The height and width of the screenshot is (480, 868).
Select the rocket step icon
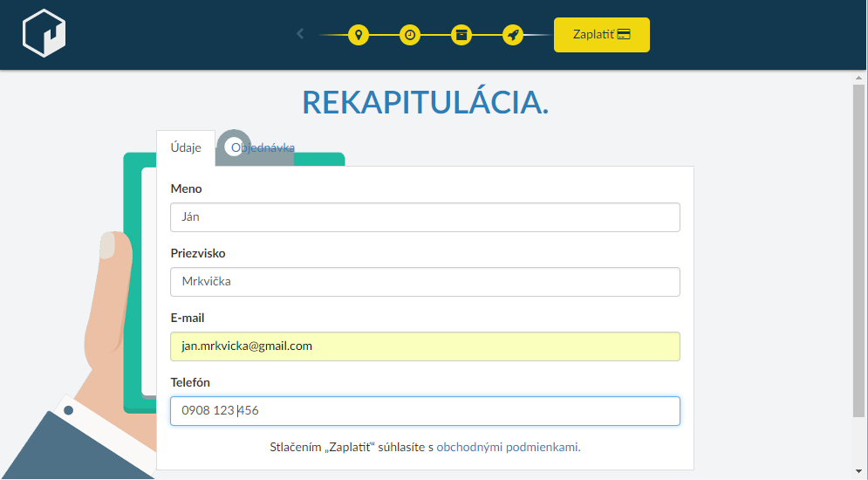click(x=513, y=35)
